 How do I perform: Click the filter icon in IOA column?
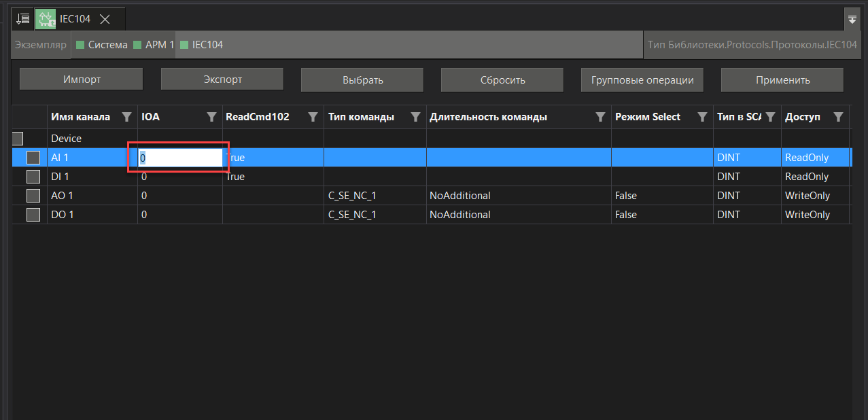tap(212, 117)
